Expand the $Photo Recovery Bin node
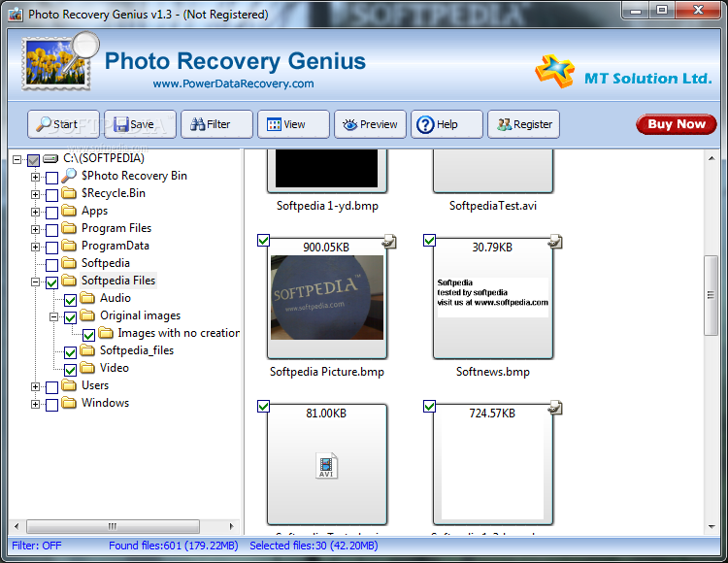 (35, 177)
